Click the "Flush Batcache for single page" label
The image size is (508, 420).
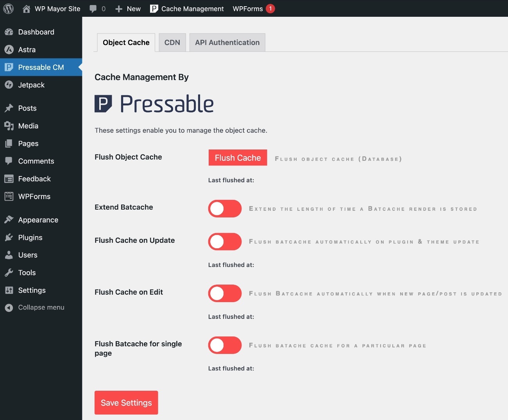138,348
